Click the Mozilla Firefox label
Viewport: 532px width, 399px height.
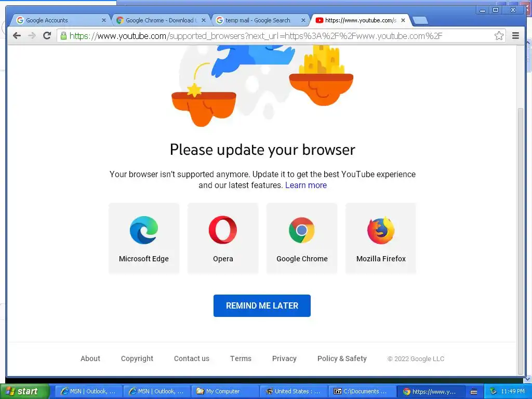pos(381,259)
